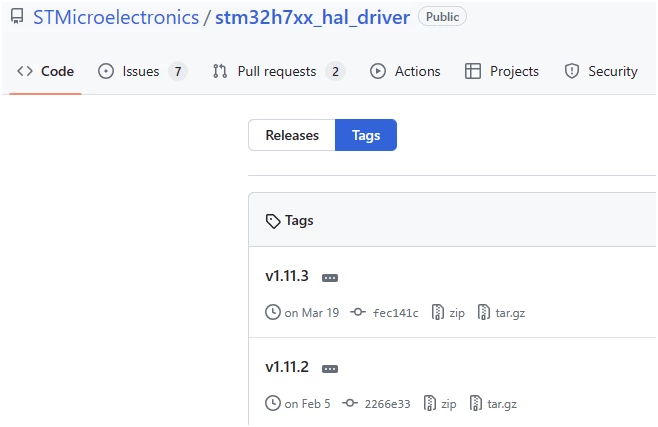Open the Issues tab
The image size is (658, 427).
(142, 71)
